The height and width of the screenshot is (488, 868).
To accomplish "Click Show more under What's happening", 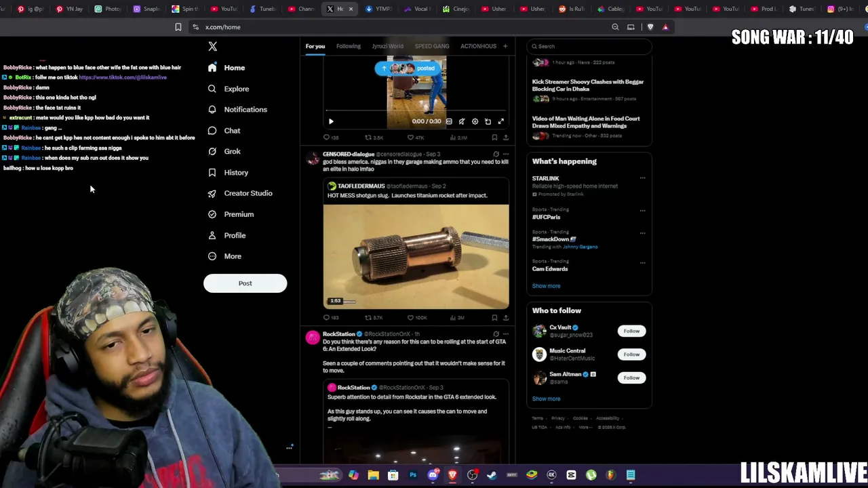I will click(546, 286).
